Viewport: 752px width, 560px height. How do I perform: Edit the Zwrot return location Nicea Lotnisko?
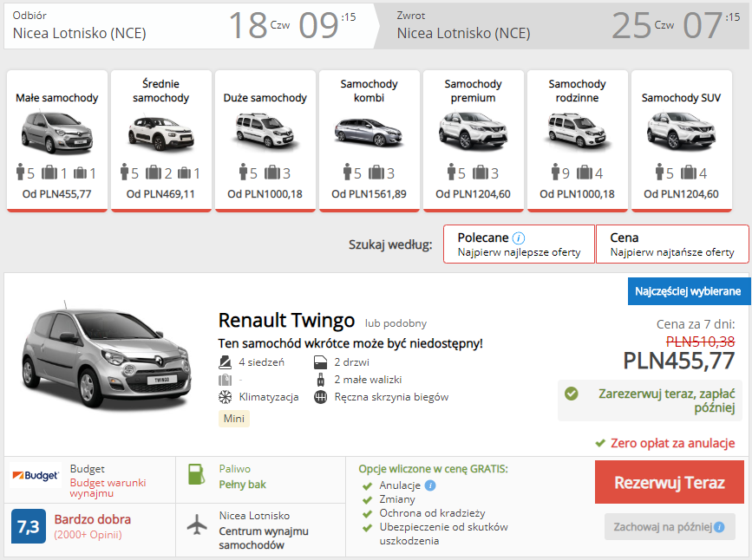pos(463,33)
